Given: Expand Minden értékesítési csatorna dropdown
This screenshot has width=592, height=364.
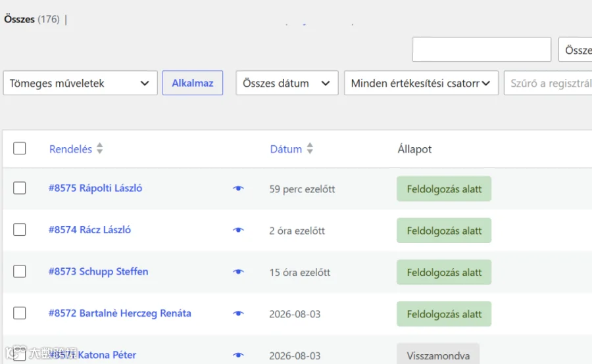Looking at the screenshot, I should (x=422, y=83).
